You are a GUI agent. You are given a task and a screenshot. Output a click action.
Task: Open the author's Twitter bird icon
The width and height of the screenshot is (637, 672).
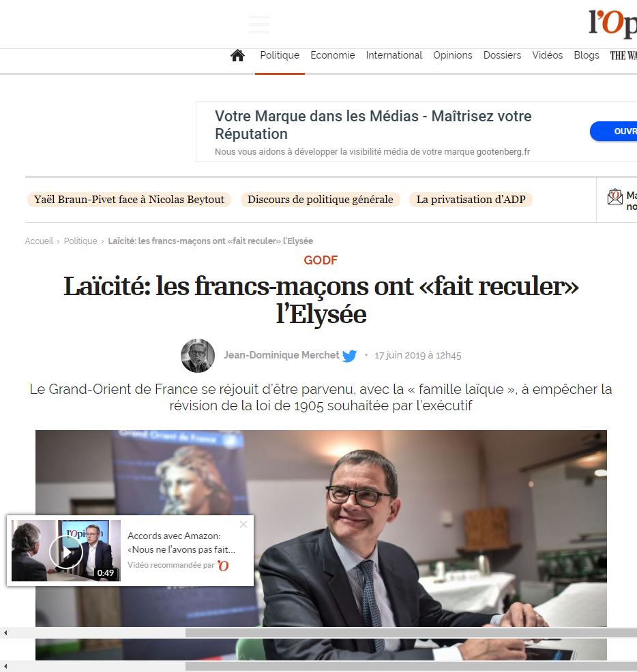click(x=350, y=356)
